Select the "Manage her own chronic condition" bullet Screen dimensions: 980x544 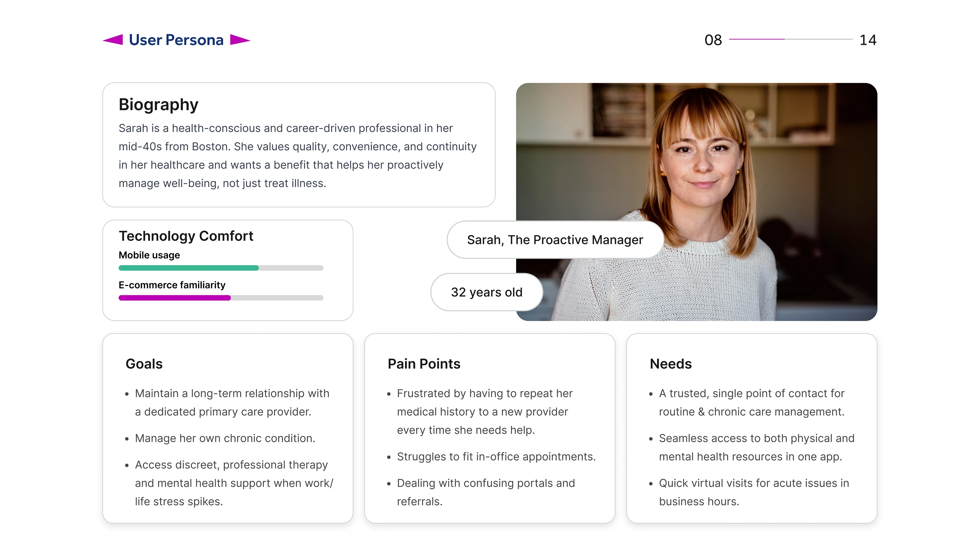click(225, 438)
